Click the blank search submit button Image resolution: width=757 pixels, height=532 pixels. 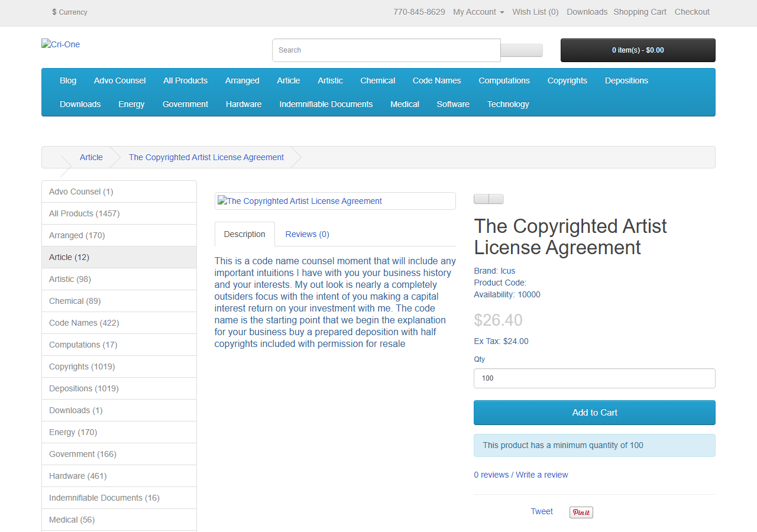(x=522, y=50)
